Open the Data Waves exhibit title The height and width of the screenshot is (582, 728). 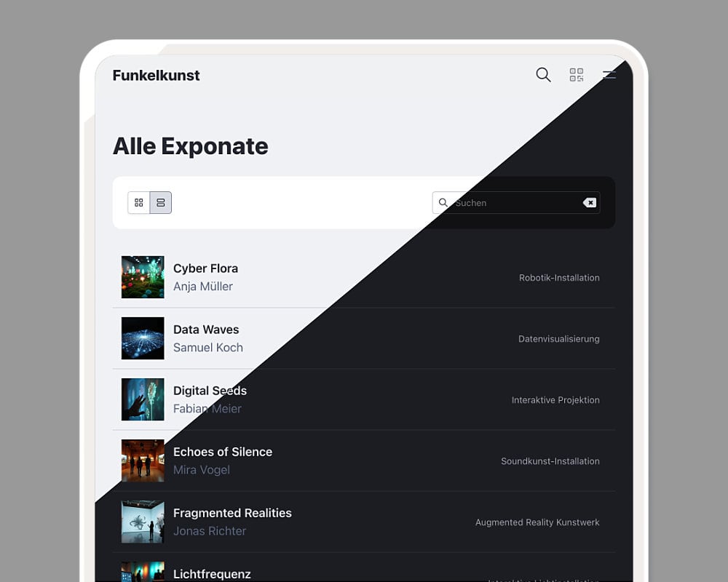pyautogui.click(x=206, y=330)
